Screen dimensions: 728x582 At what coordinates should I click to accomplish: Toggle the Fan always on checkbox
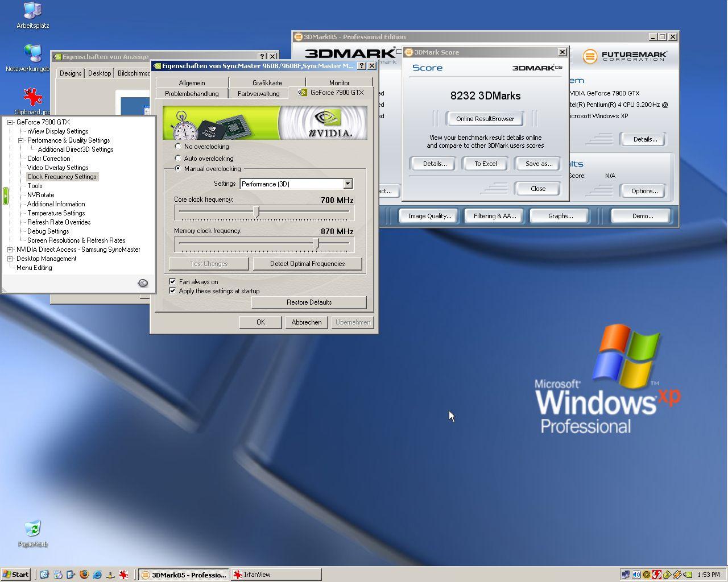172,281
